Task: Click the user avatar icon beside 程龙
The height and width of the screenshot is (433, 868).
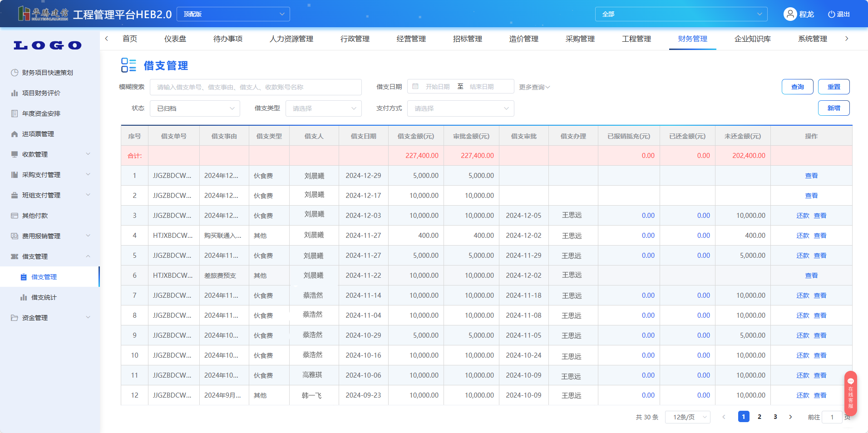Action: coord(790,14)
